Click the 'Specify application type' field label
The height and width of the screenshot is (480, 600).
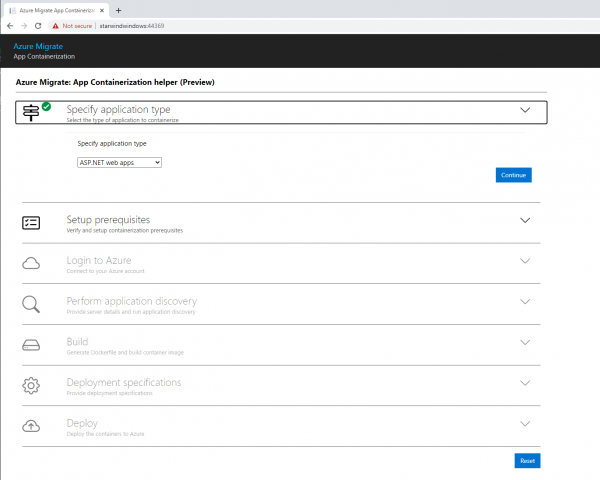pos(112,144)
